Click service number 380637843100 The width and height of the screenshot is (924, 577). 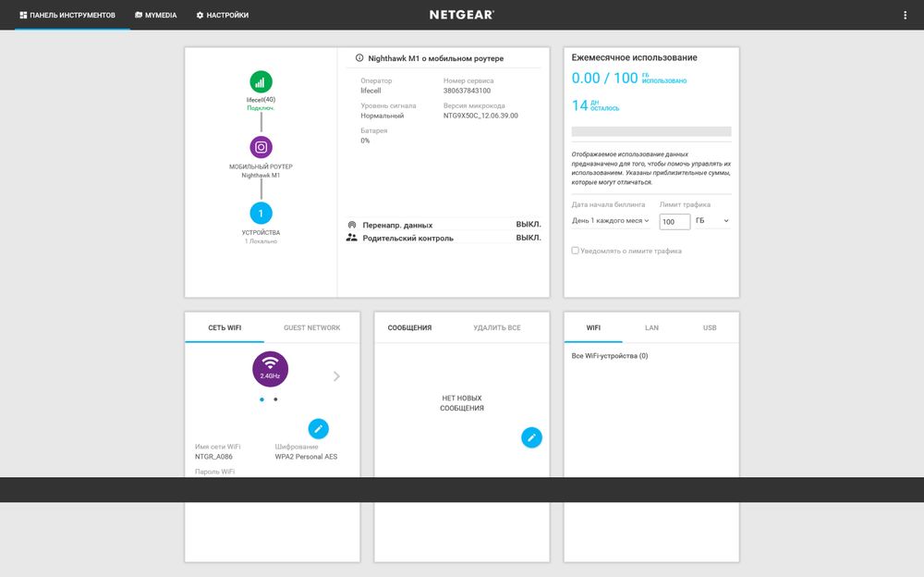(467, 91)
